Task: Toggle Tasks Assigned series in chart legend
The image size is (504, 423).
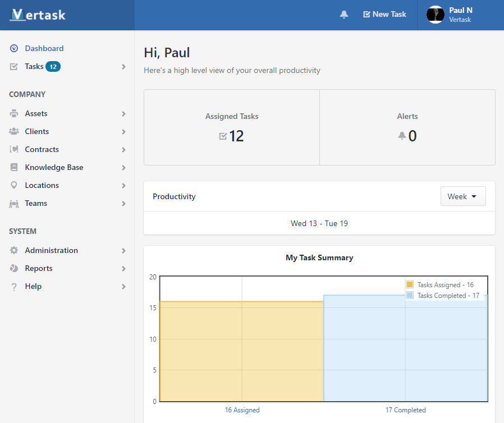Action: pos(440,285)
